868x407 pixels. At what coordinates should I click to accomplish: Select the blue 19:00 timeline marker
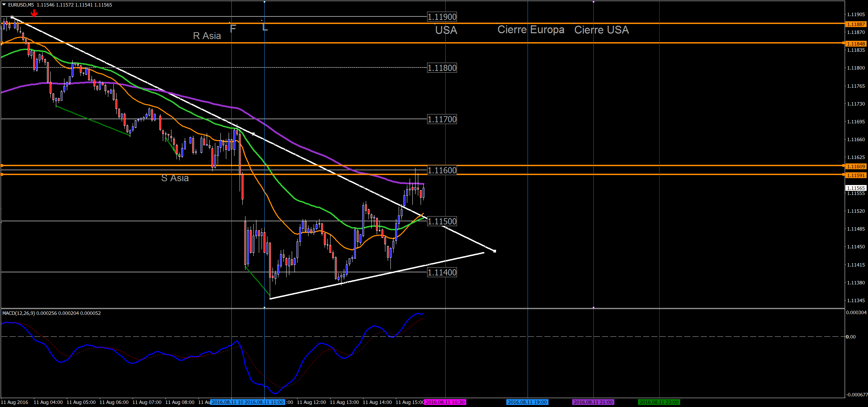(x=527, y=402)
